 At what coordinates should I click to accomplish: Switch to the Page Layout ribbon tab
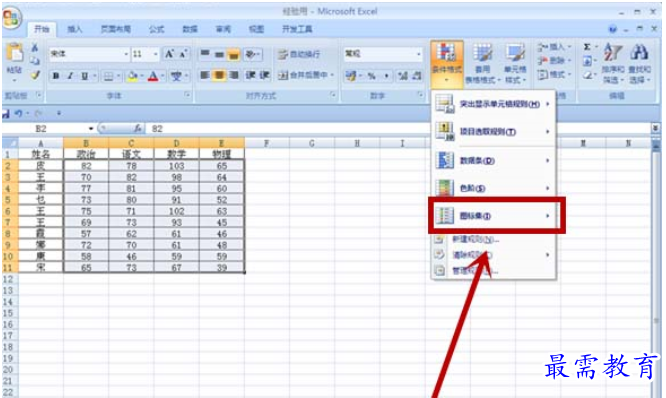click(x=116, y=29)
